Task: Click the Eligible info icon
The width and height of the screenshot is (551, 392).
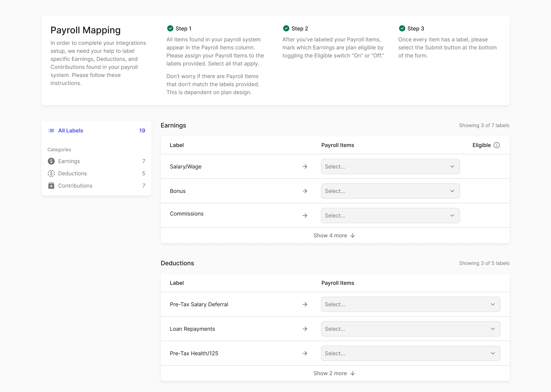Action: click(497, 145)
